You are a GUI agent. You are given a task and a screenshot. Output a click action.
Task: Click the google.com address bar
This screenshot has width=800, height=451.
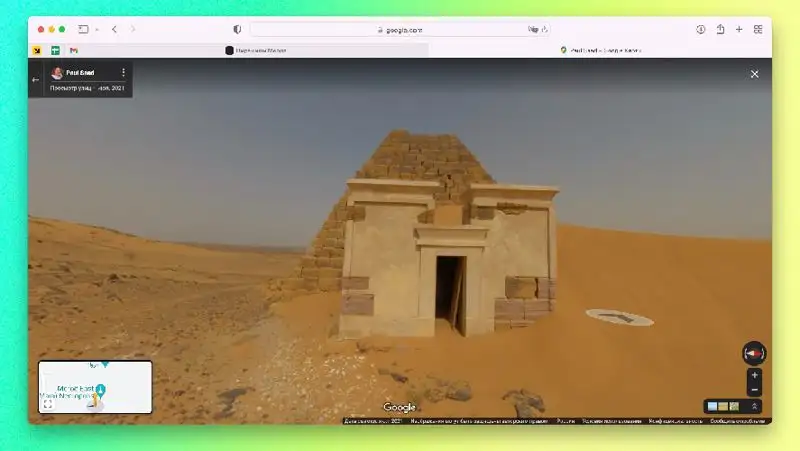(x=400, y=30)
